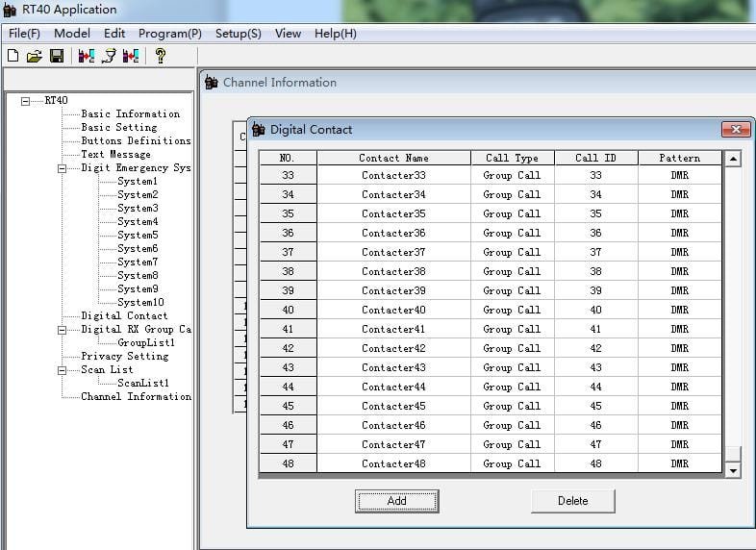Click the Save floppy disk icon

(x=57, y=56)
